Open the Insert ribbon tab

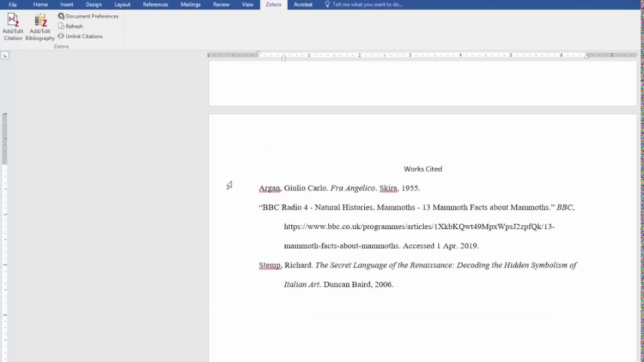point(67,5)
